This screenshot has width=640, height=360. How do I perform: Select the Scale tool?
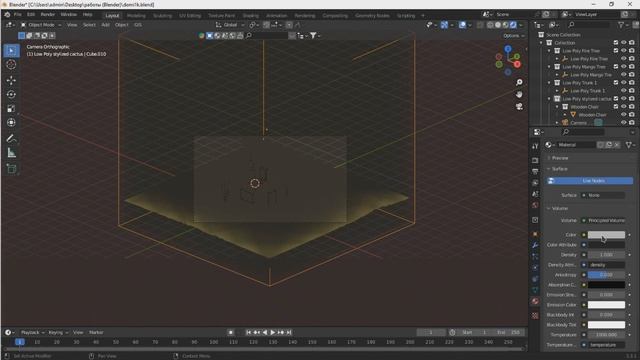[11, 109]
